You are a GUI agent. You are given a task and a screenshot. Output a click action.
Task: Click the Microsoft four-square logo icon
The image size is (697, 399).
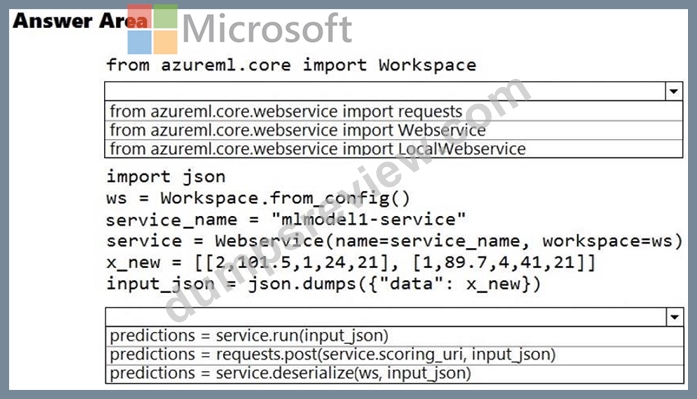pos(152,29)
